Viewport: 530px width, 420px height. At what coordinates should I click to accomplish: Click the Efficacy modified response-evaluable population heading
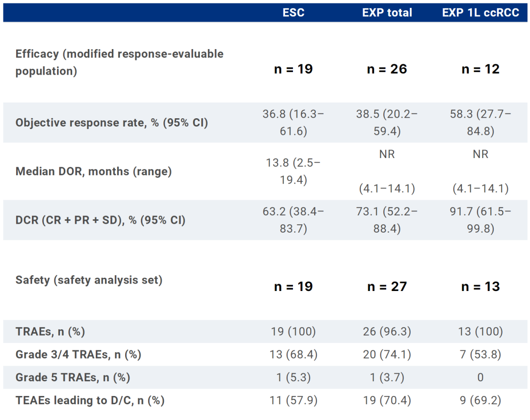(x=119, y=62)
